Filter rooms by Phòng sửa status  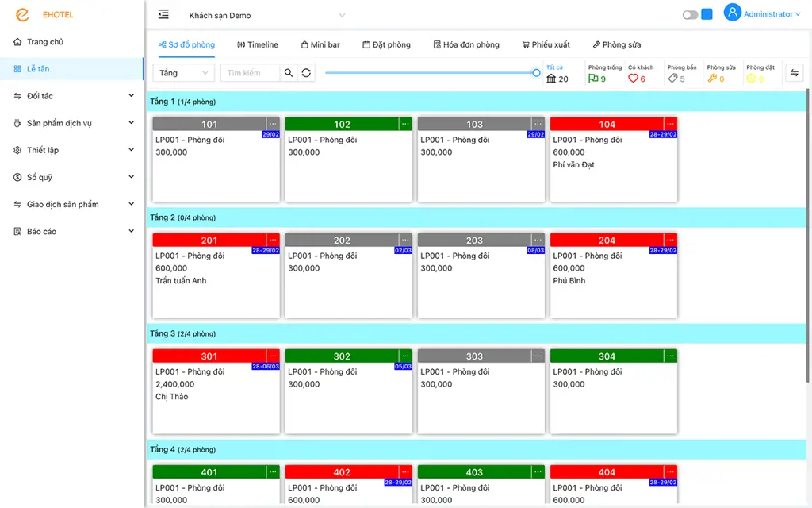(x=721, y=74)
